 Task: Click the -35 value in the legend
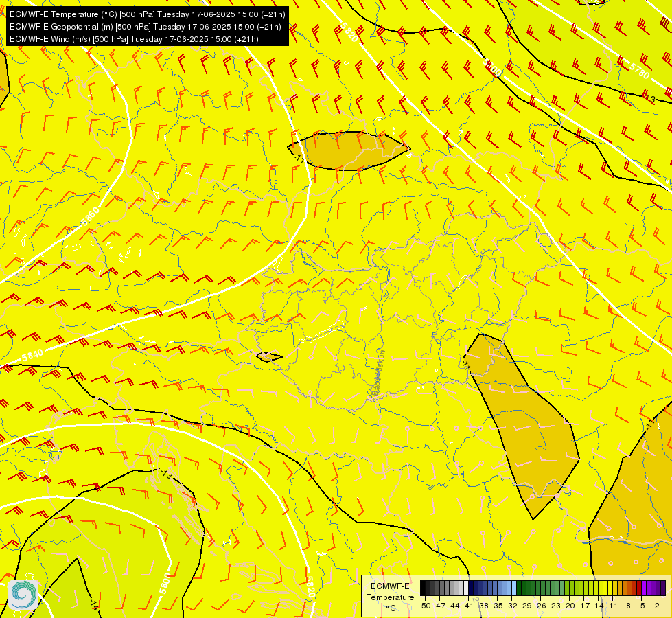coord(497,606)
